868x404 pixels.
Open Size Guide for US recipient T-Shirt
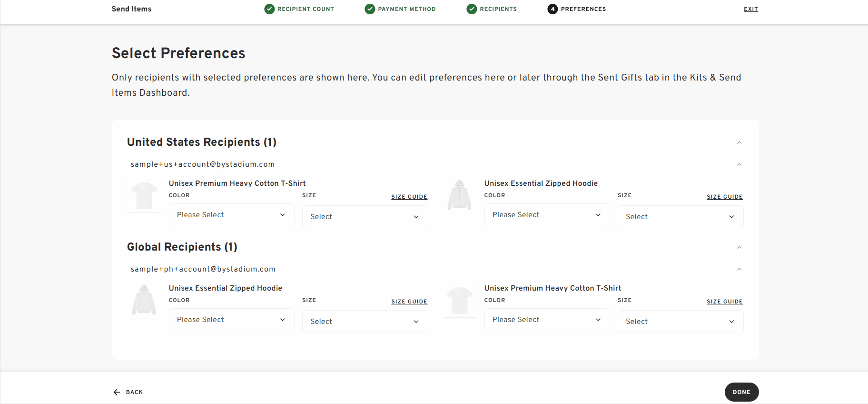(409, 197)
